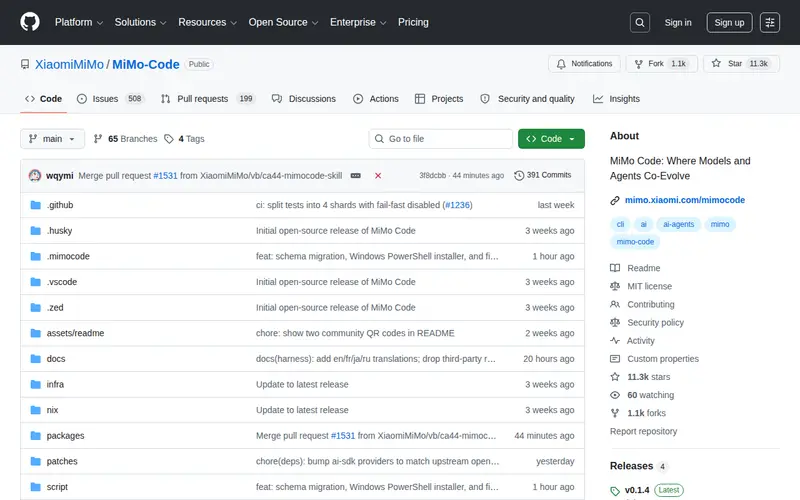This screenshot has height=500, width=800.
Task: Open the Discussions tab
Action: pos(304,99)
